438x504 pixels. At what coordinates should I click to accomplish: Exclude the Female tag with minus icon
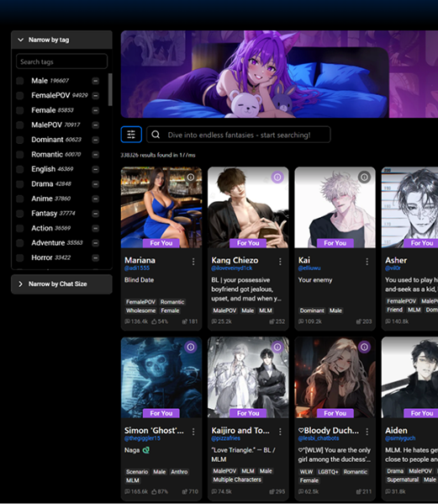point(95,110)
